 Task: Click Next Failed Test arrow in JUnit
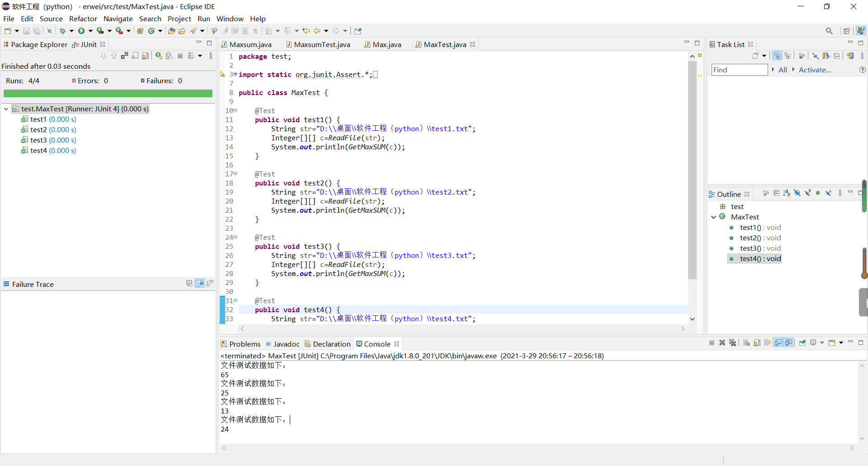pyautogui.click(x=104, y=56)
